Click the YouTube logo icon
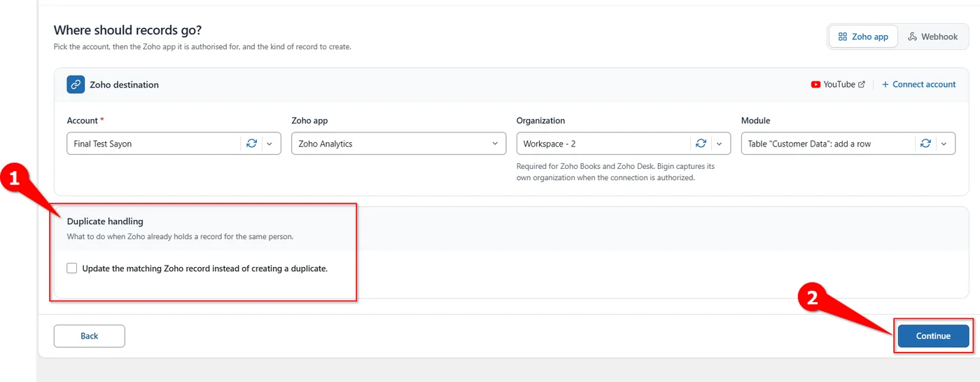 tap(815, 85)
